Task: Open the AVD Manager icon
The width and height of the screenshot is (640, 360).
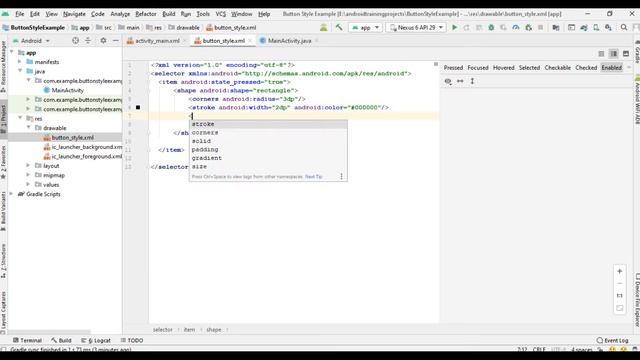Action: click(596, 27)
